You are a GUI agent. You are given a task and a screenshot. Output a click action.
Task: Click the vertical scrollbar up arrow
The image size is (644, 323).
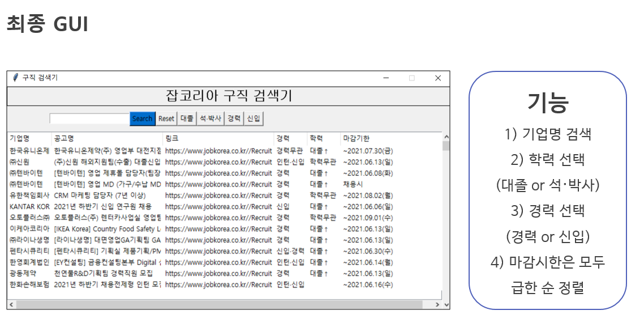point(446,137)
